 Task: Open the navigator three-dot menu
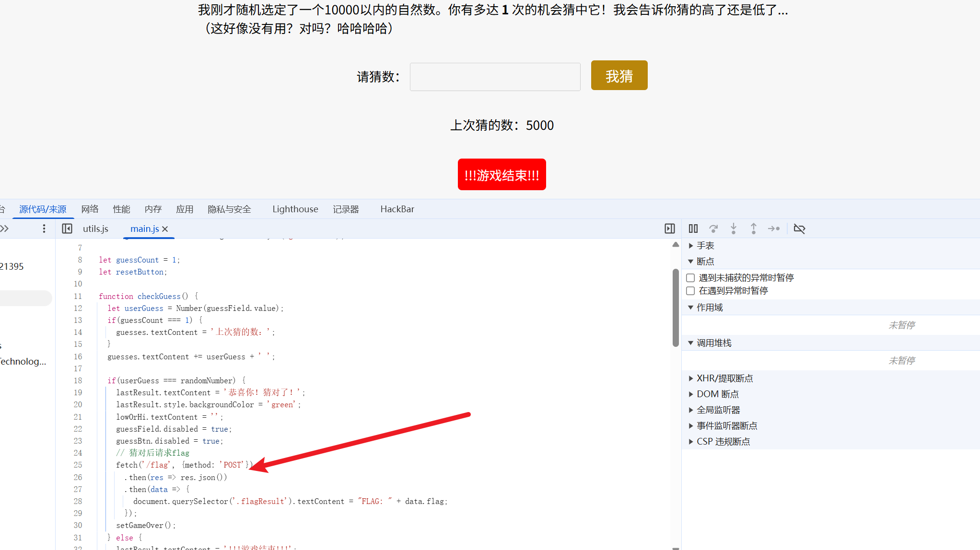coord(44,229)
